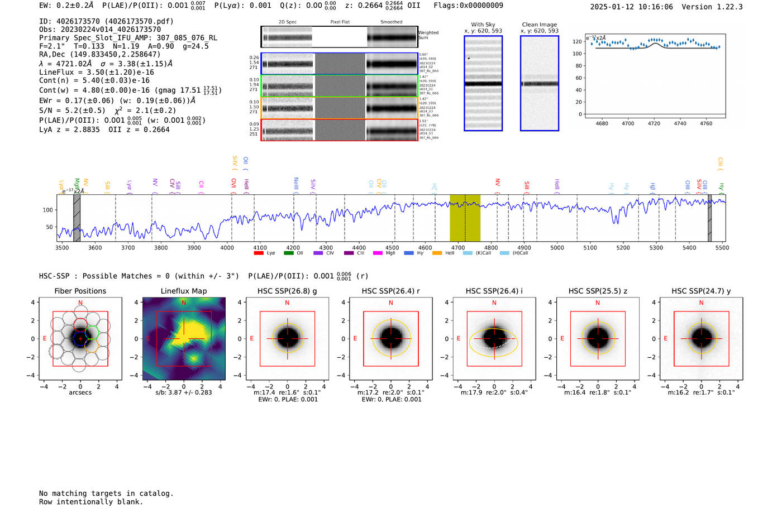Open the HSC SSP(26.8) g image
Screen dimensions: 782x532
click(287, 338)
